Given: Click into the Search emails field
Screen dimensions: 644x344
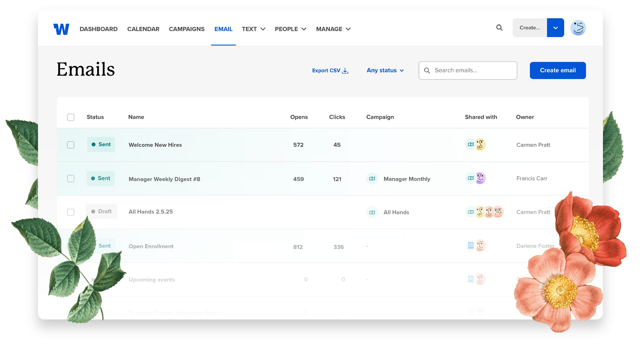Looking at the screenshot, I should tap(468, 70).
